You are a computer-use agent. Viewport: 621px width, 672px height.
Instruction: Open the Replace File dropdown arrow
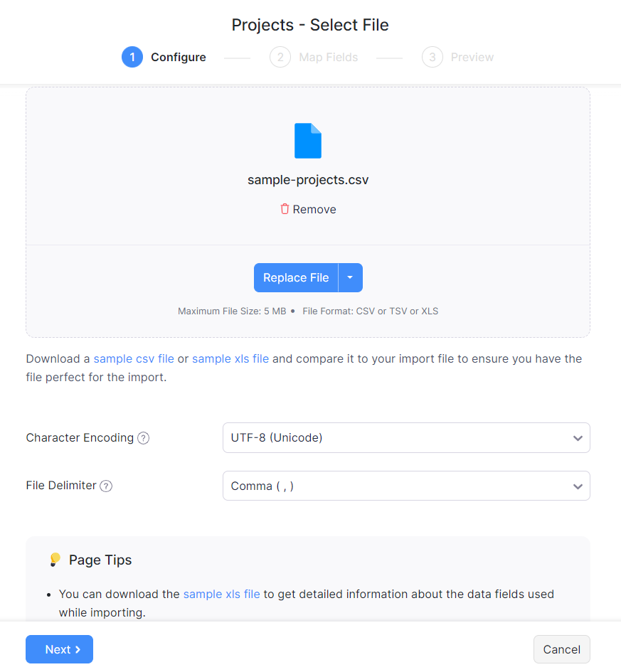tap(350, 278)
